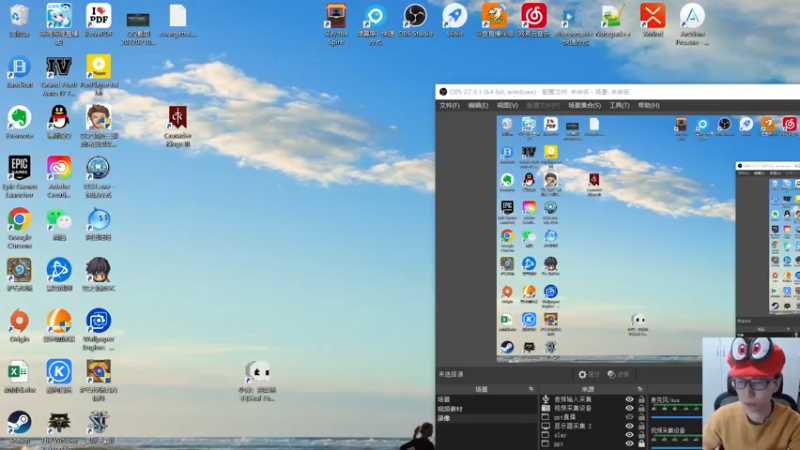Launch the Origin desktop shortcut
Screen dimensions: 800x450
tap(19, 326)
